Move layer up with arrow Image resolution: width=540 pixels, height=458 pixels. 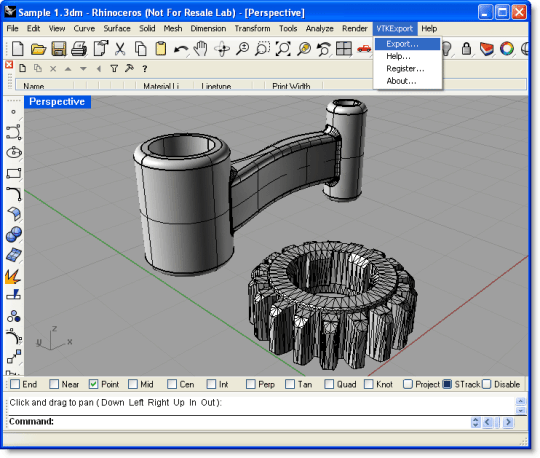click(68, 69)
